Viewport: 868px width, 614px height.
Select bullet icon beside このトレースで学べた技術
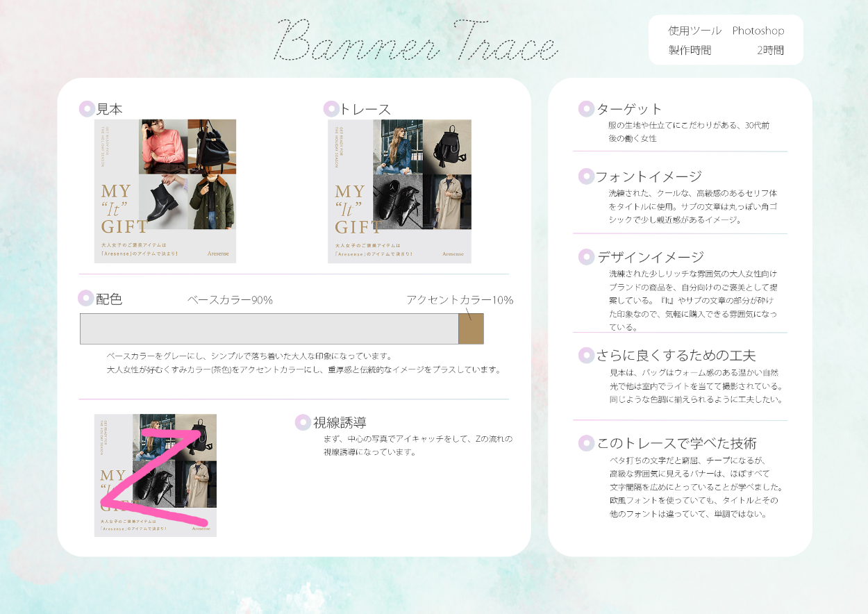[587, 443]
